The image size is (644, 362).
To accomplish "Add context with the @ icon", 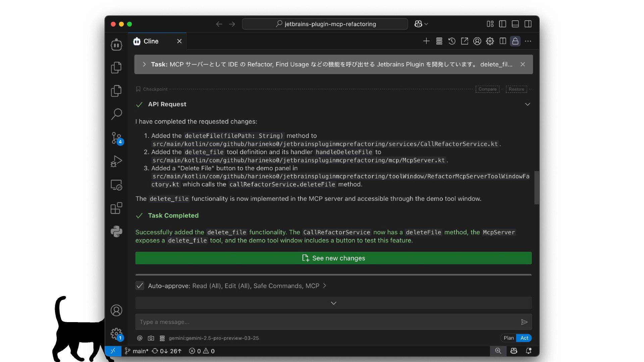I will [140, 338].
